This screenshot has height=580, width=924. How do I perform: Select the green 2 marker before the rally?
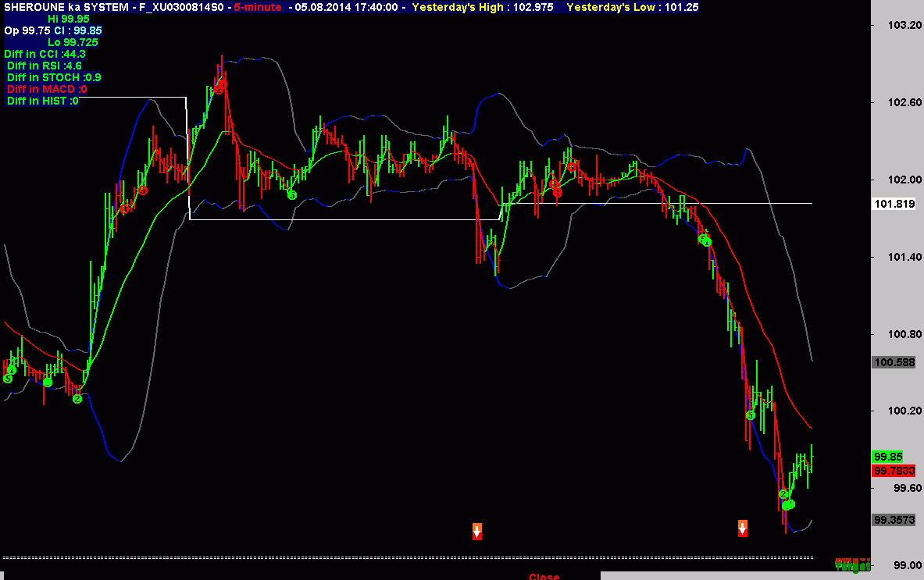click(77, 399)
